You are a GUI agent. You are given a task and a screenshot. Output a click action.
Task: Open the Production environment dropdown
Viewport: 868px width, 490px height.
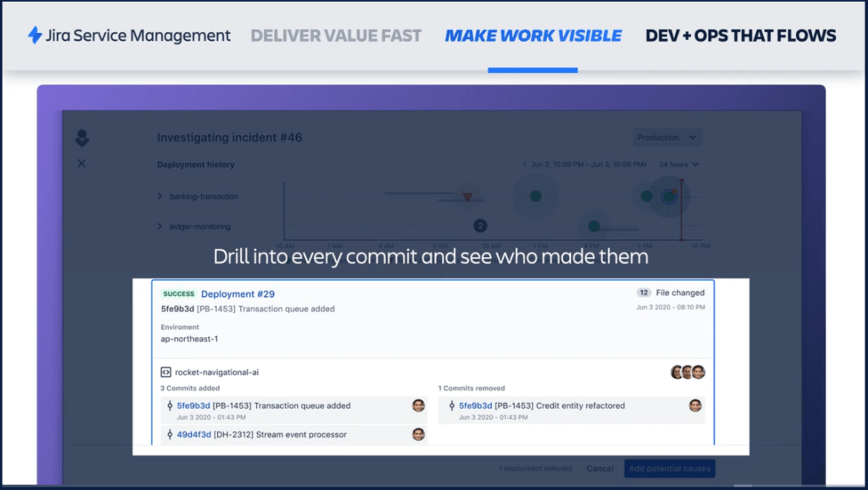(x=668, y=137)
